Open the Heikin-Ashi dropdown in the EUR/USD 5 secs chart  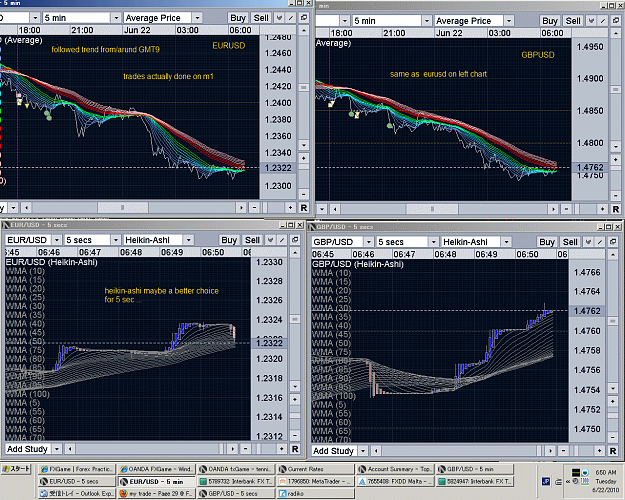189,240
